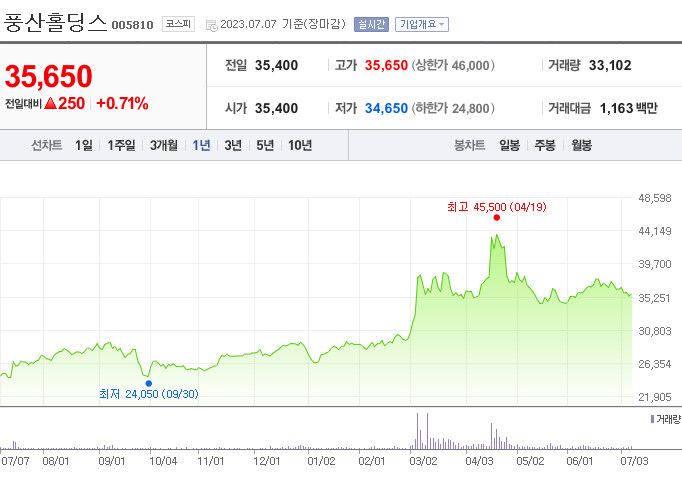Click the 코스피 market badge
The image size is (682, 478).
point(178,24)
